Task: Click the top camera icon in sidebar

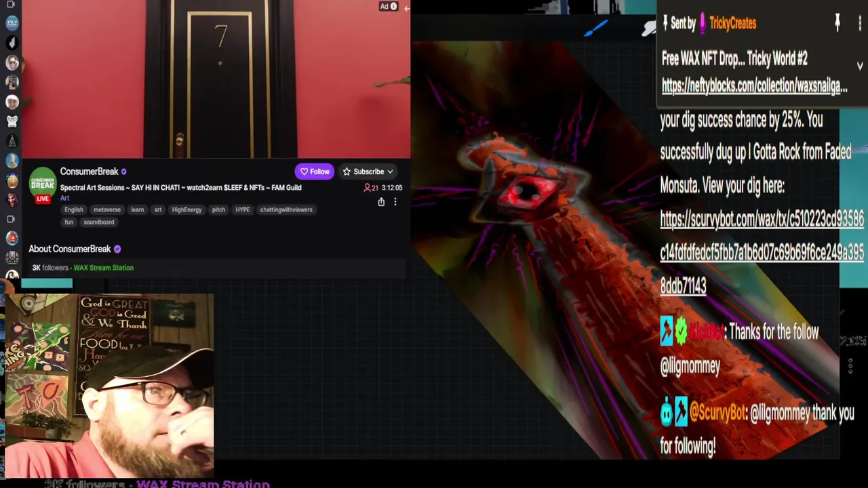Action: coord(11,5)
